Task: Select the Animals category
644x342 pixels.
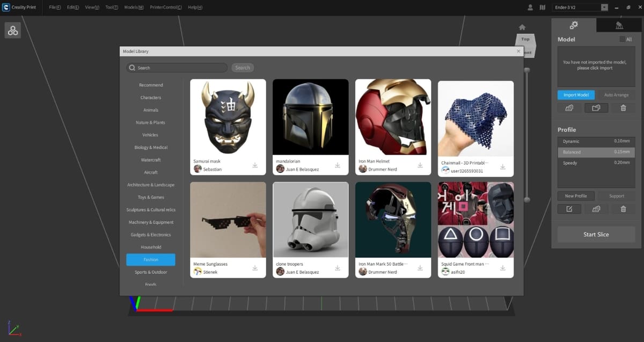Action: 151,110
